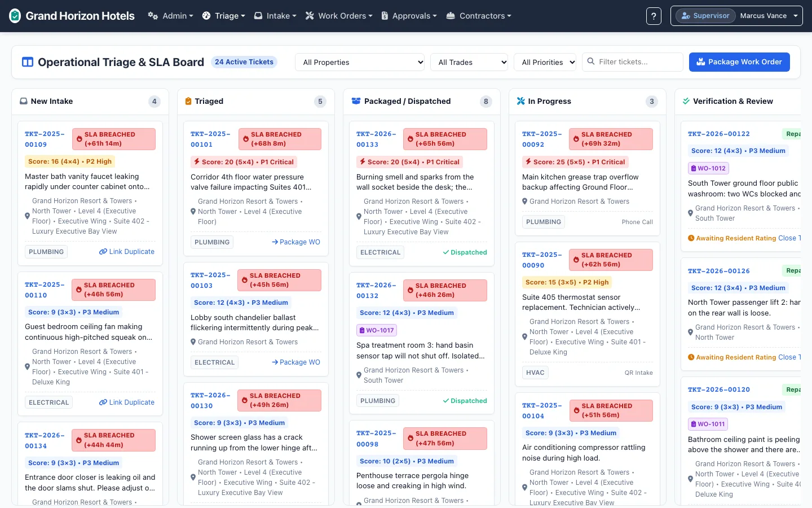812x508 pixels.
Task: Click the search magnifier icon in filter box
Action: click(591, 62)
